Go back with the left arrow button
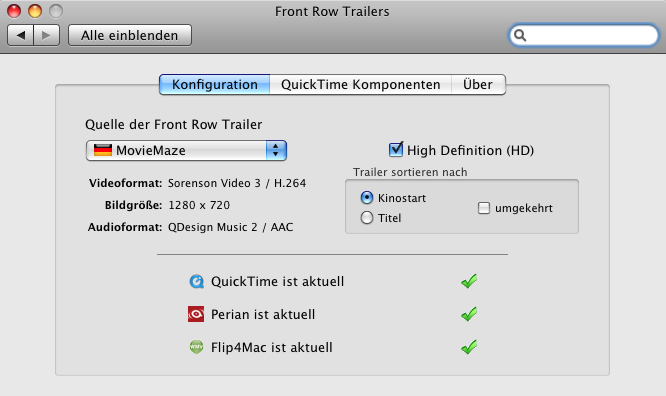 tap(20, 35)
